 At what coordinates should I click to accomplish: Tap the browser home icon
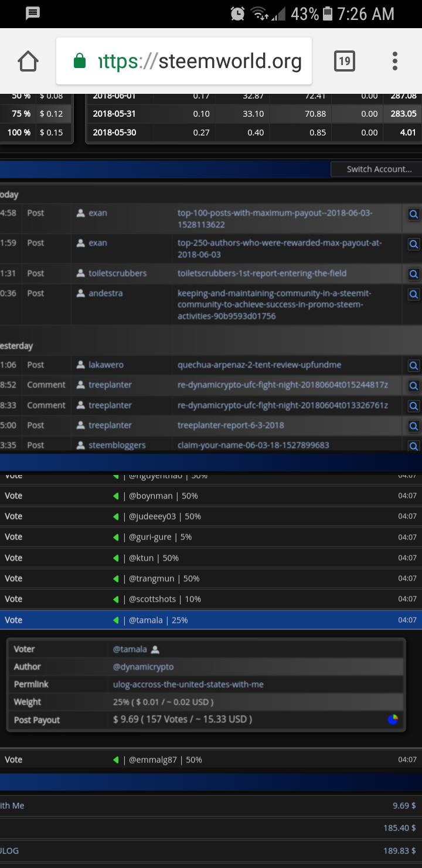click(28, 61)
